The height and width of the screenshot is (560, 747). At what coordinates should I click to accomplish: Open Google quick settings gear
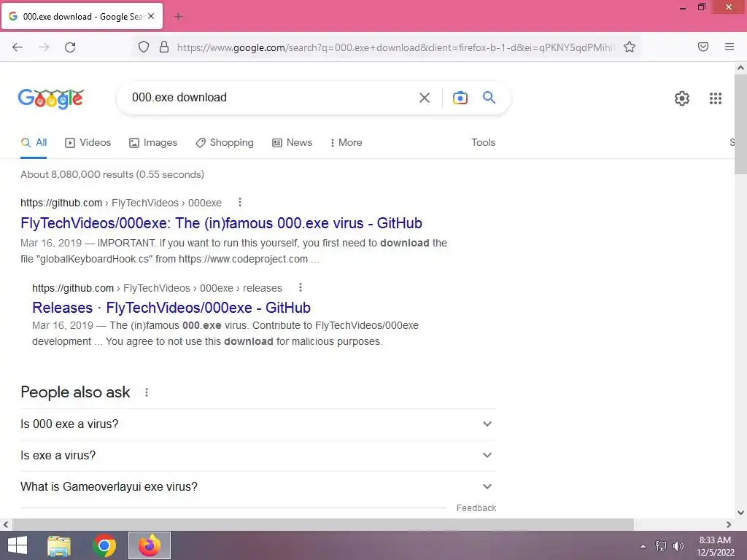(682, 98)
